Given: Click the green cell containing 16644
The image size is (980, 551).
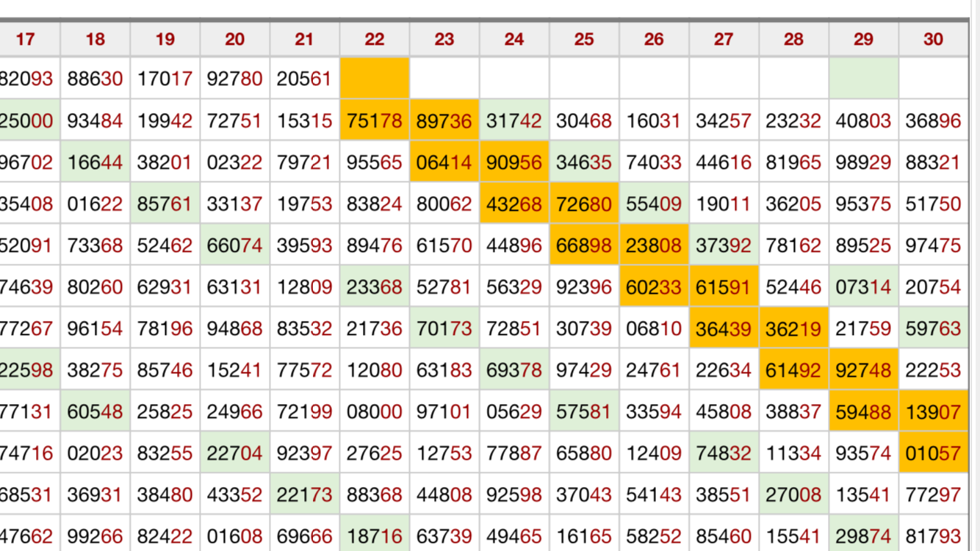Looking at the screenshot, I should point(96,162).
